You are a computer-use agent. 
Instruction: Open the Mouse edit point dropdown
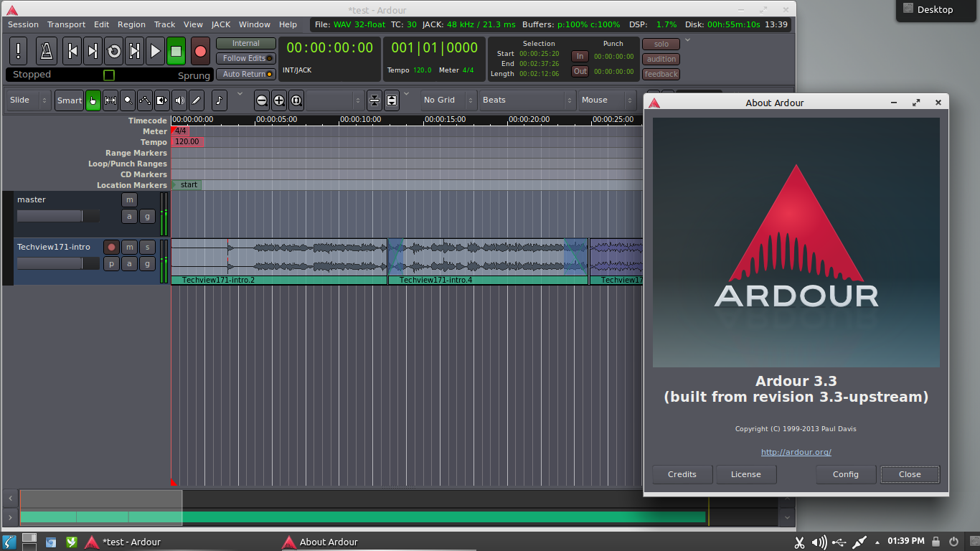(607, 100)
